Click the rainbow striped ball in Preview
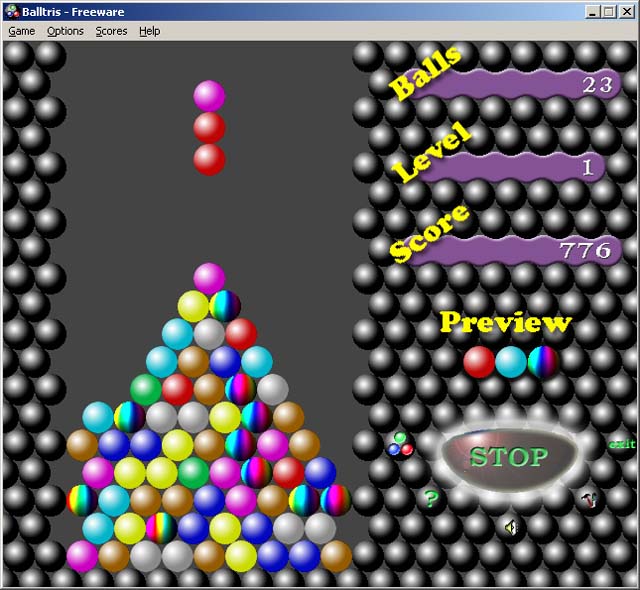 (543, 362)
